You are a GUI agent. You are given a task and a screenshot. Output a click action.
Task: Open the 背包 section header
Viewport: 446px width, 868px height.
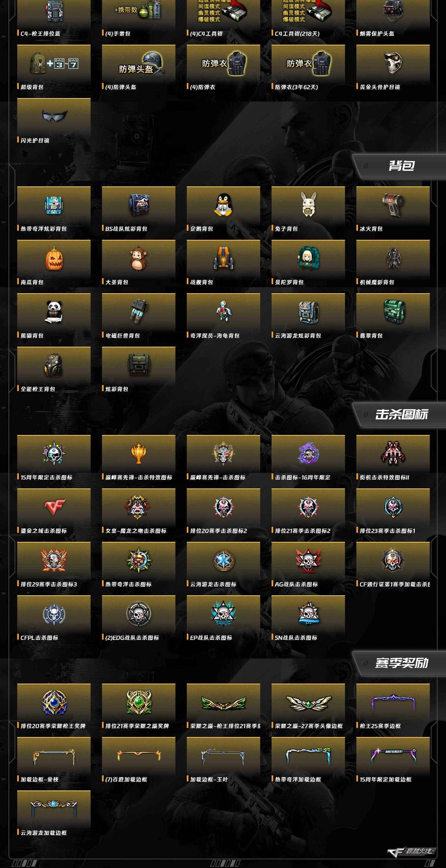pos(401,166)
